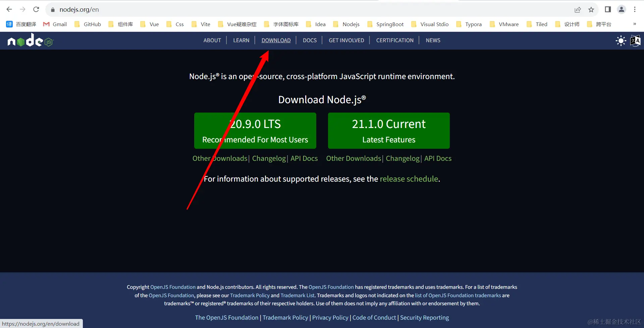Viewport: 644px width, 328px height.
Task: Open the Idea bookmark folder
Action: tap(316, 24)
